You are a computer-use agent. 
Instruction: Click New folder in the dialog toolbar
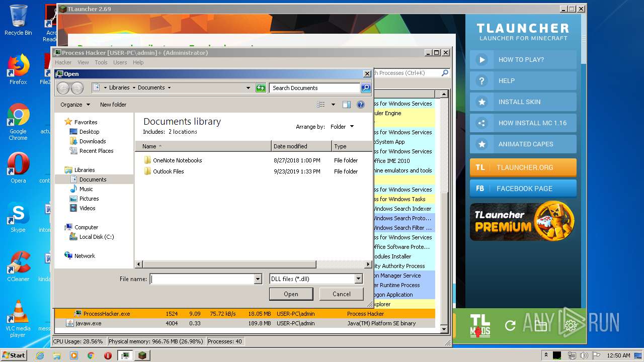pos(113,105)
